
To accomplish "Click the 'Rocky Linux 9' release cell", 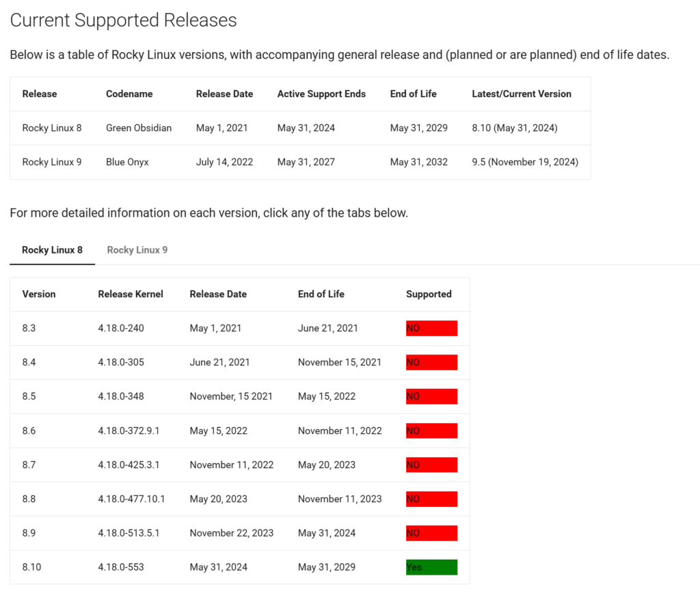I will click(52, 162).
